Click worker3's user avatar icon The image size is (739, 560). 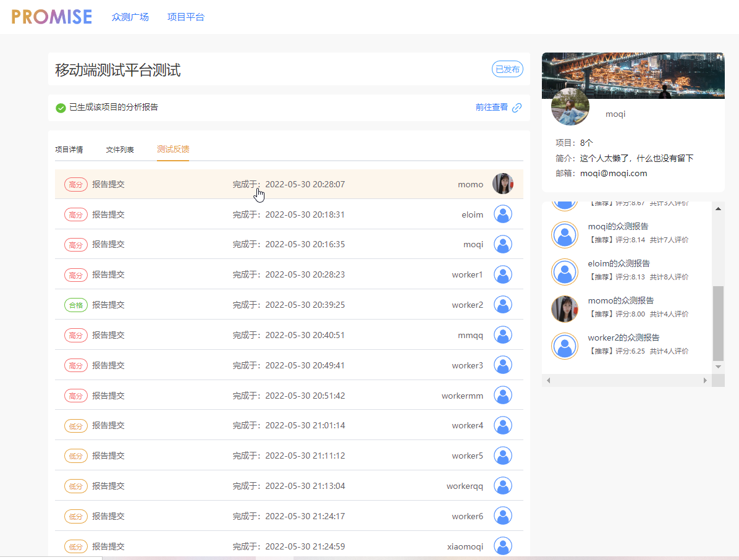pyautogui.click(x=503, y=365)
